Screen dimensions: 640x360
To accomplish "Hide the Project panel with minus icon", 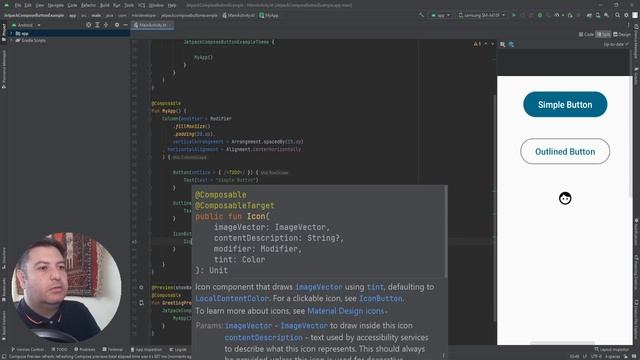I will [125, 25].
